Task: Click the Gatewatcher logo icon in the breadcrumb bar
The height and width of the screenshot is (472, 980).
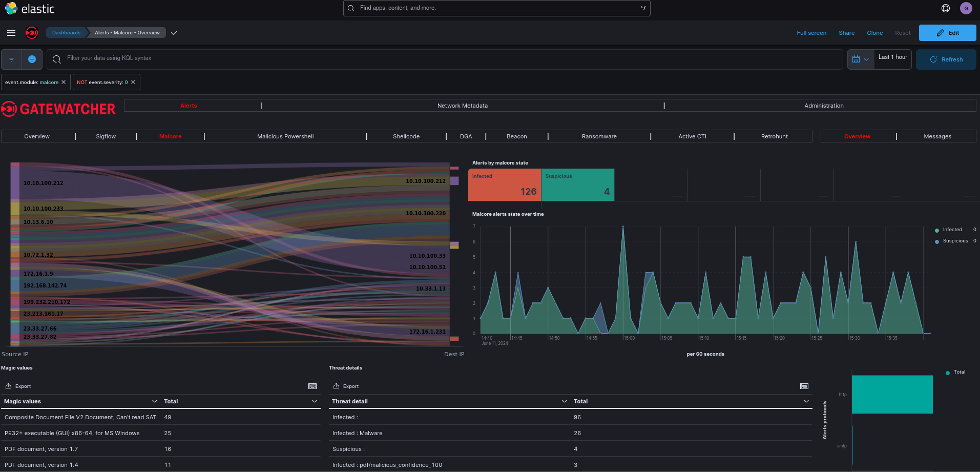Action: (31, 32)
